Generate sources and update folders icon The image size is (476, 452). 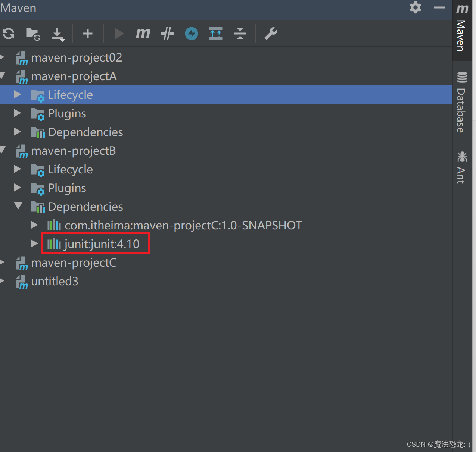(33, 34)
